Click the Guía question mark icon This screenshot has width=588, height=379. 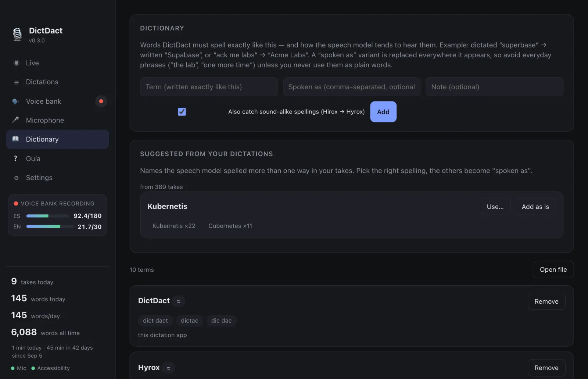coord(15,158)
